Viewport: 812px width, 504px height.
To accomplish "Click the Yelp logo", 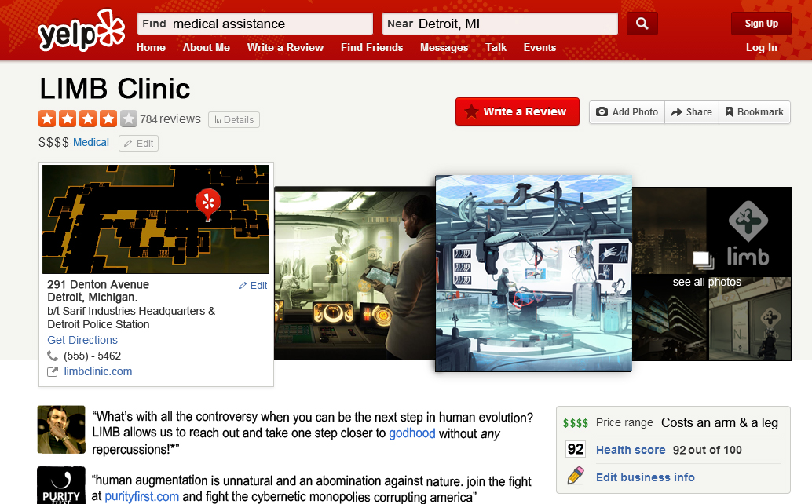I will coord(82,30).
